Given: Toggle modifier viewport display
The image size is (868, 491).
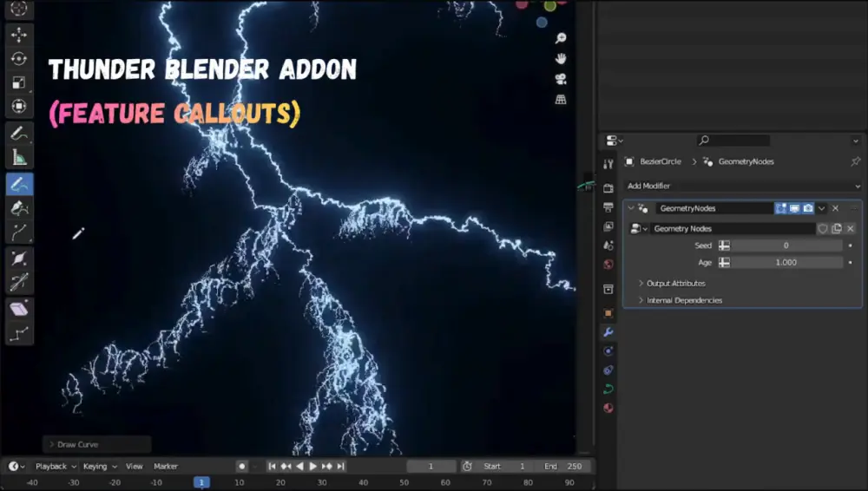Looking at the screenshot, I should pos(794,208).
